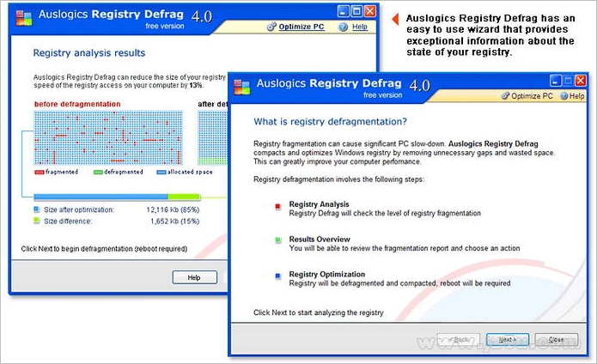Close the back Registry Defrag window
Screen dimensions: 597x364
coord(370,11)
